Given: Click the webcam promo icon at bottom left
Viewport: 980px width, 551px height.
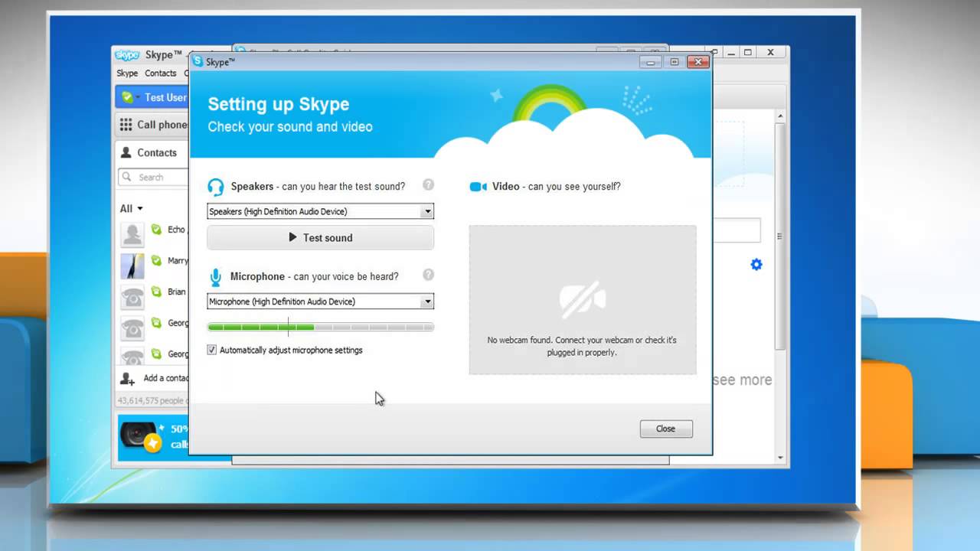Looking at the screenshot, I should click(x=142, y=436).
